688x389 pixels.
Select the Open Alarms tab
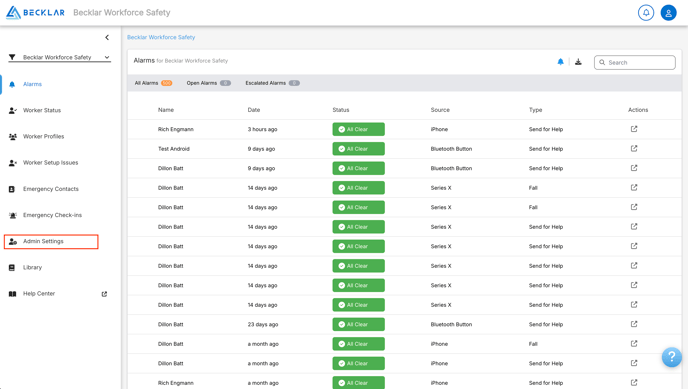[x=208, y=83]
